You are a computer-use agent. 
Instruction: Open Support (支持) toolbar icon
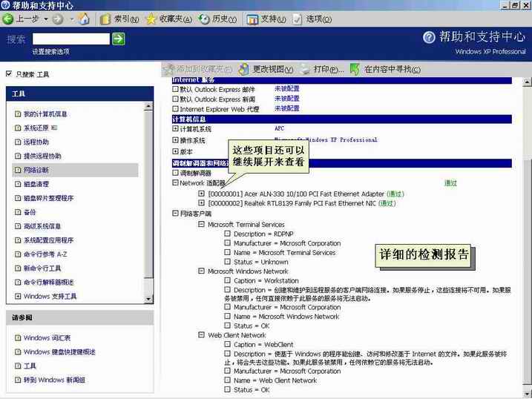tap(252, 20)
